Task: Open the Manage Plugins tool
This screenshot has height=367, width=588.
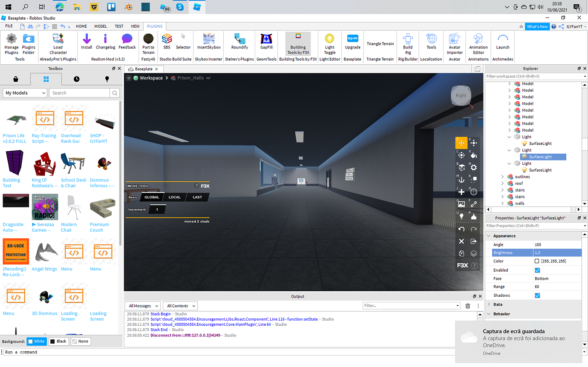Action: [12, 44]
